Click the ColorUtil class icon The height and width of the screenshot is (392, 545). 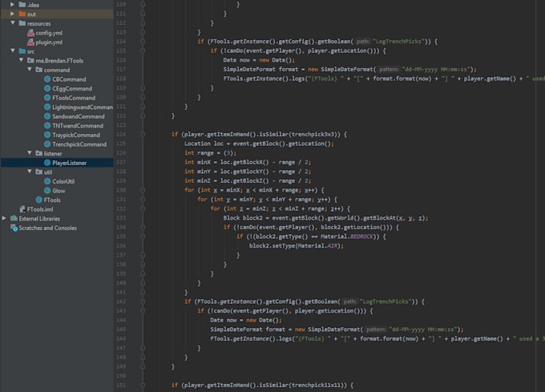(x=47, y=181)
